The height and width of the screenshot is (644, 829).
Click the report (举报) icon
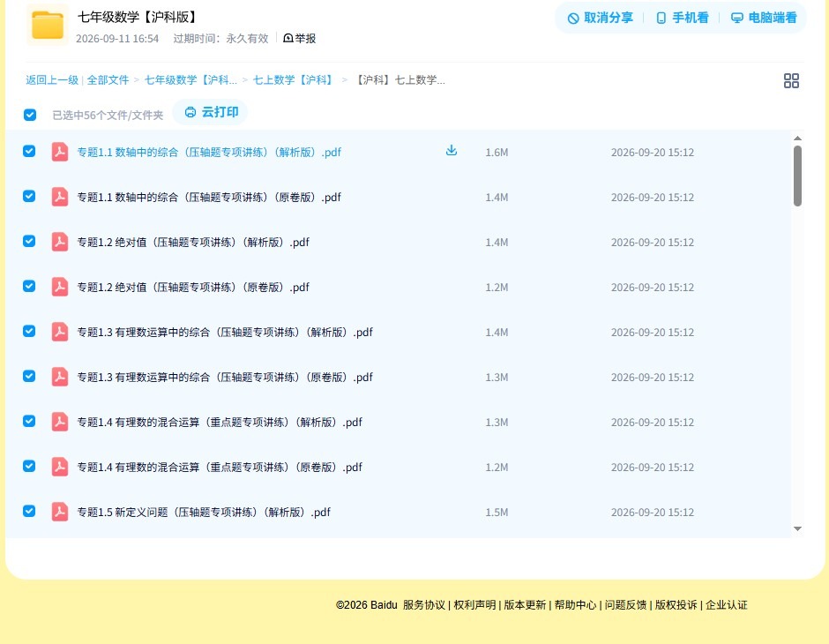click(288, 38)
